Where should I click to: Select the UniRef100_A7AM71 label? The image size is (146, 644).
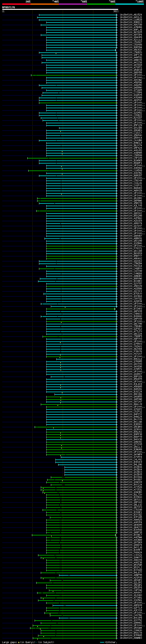pos(131,369)
